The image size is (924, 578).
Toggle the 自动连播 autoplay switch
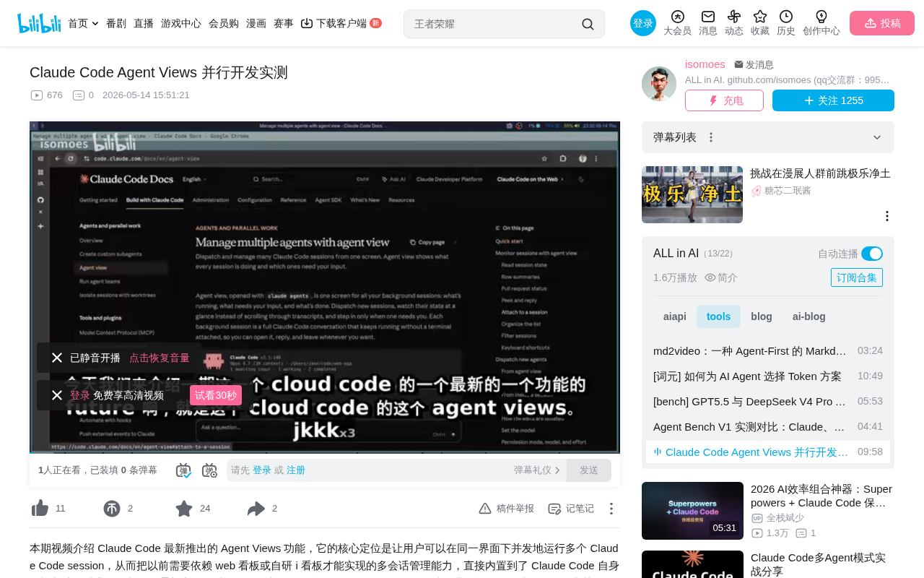pyautogui.click(x=872, y=254)
